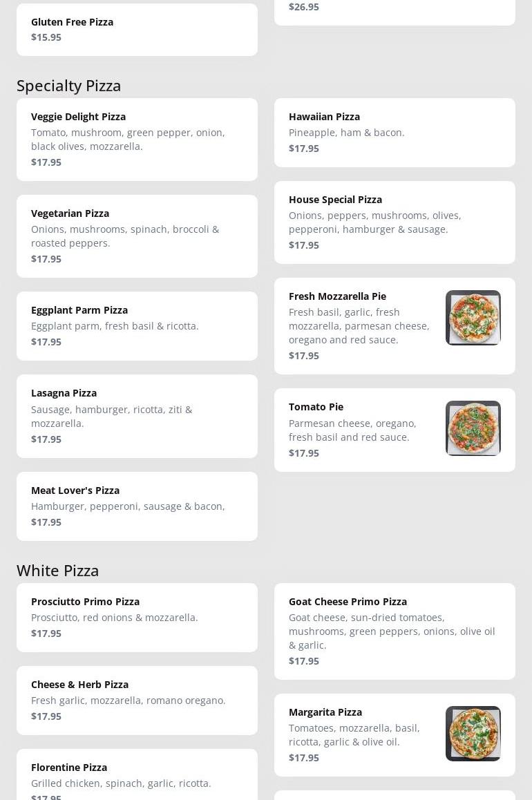Click the Specialty Pizza section heading
This screenshot has height=800, width=532.
(x=69, y=86)
